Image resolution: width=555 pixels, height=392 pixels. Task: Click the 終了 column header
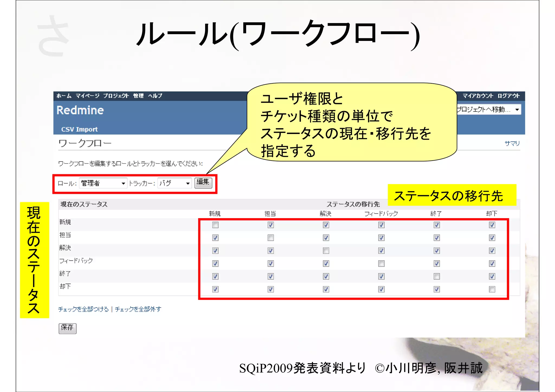coord(436,214)
